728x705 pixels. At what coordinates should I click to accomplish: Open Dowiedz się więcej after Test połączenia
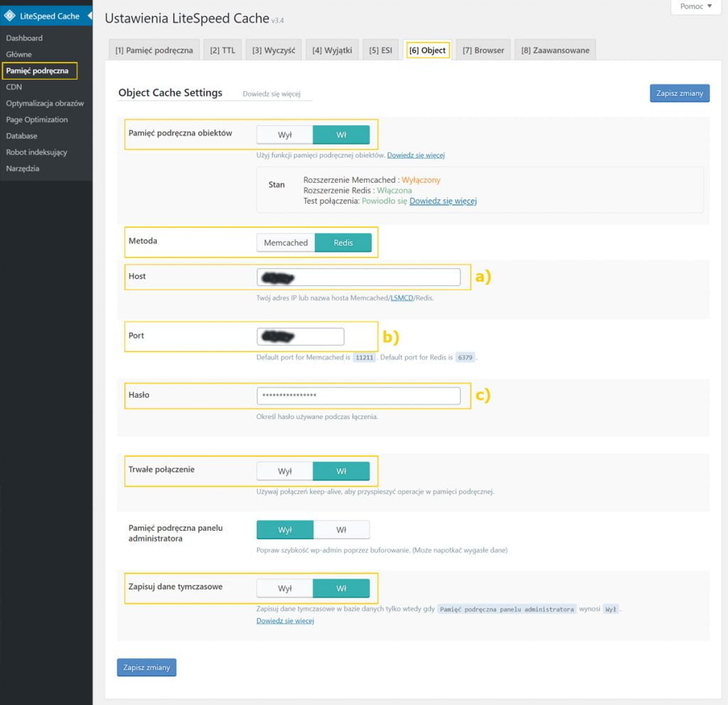tap(443, 201)
